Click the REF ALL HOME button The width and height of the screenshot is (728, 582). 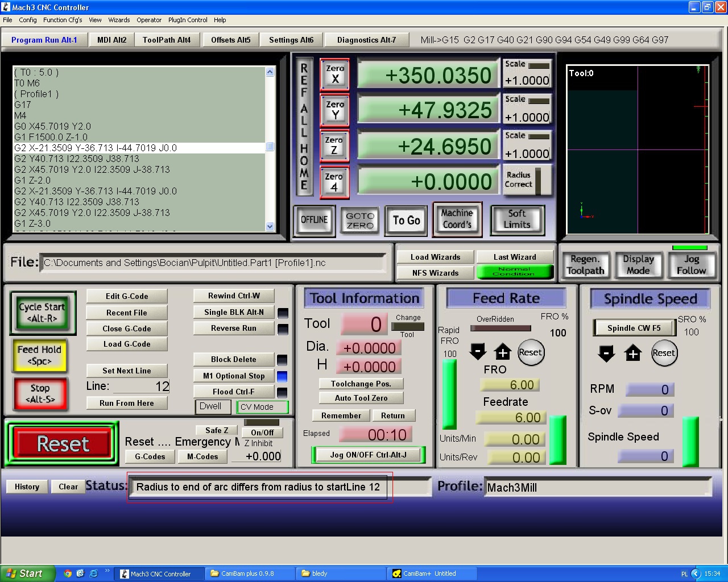pos(304,127)
